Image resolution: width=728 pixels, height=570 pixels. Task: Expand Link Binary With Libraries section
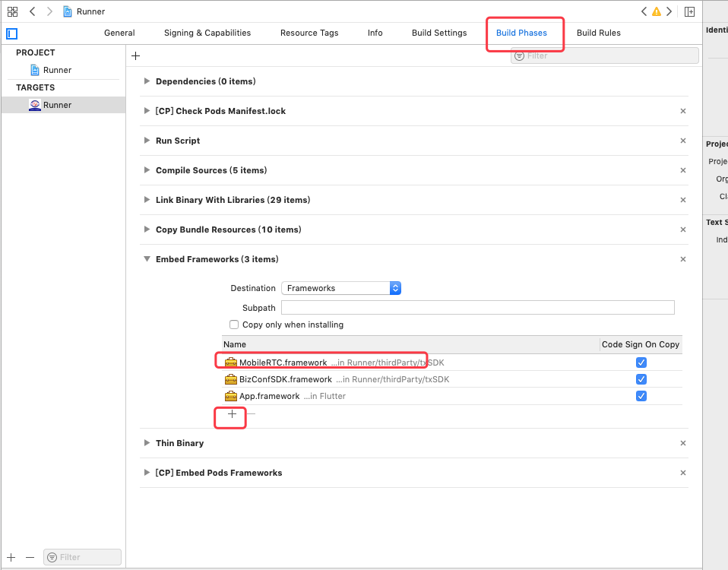coord(147,200)
